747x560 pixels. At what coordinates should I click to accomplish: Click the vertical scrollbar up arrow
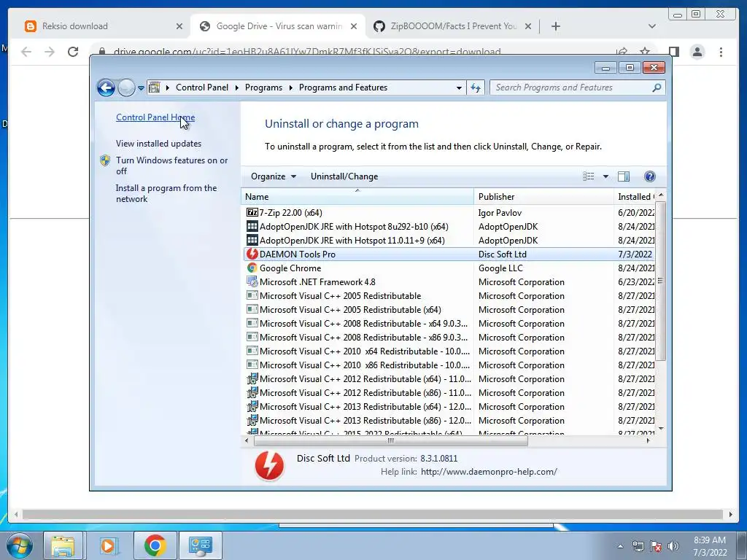661,195
